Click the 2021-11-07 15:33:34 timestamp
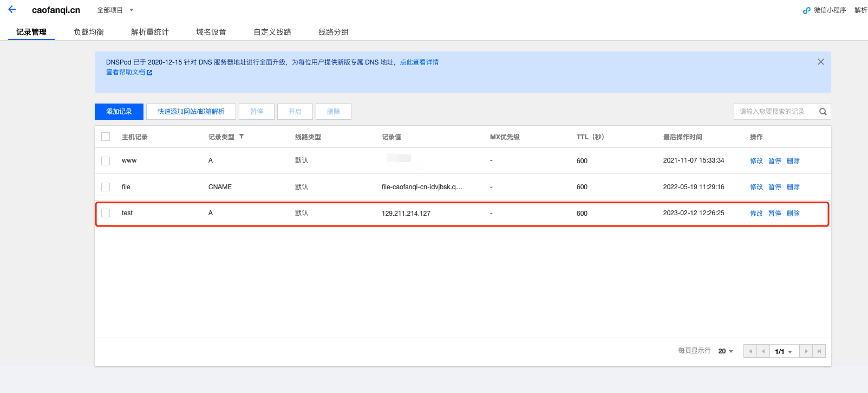Image resolution: width=868 pixels, height=393 pixels. 694,160
